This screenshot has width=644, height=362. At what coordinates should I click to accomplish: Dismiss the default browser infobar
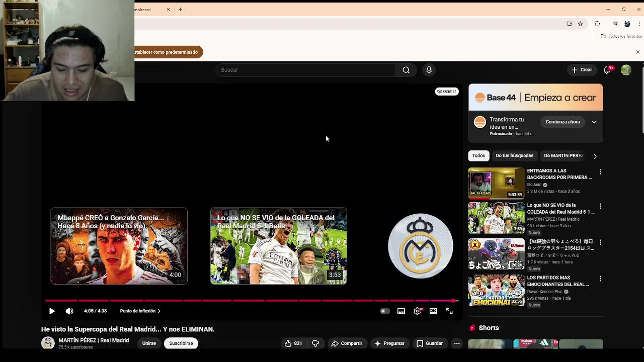(638, 52)
